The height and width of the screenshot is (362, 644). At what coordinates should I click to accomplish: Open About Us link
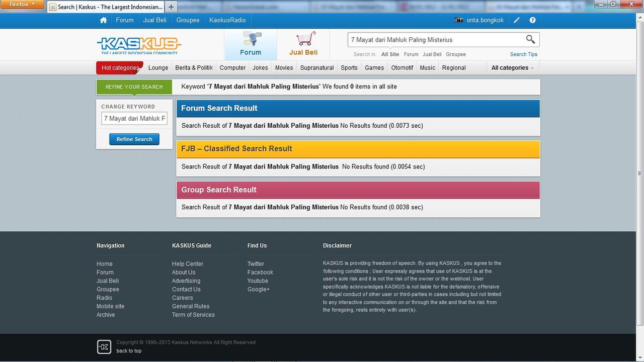[184, 273]
